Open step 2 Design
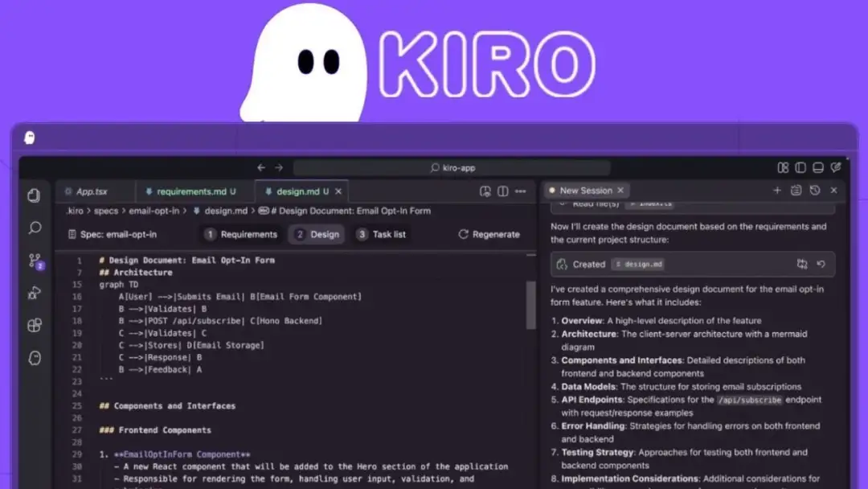Screen dimensions: 868x489 click(x=317, y=234)
